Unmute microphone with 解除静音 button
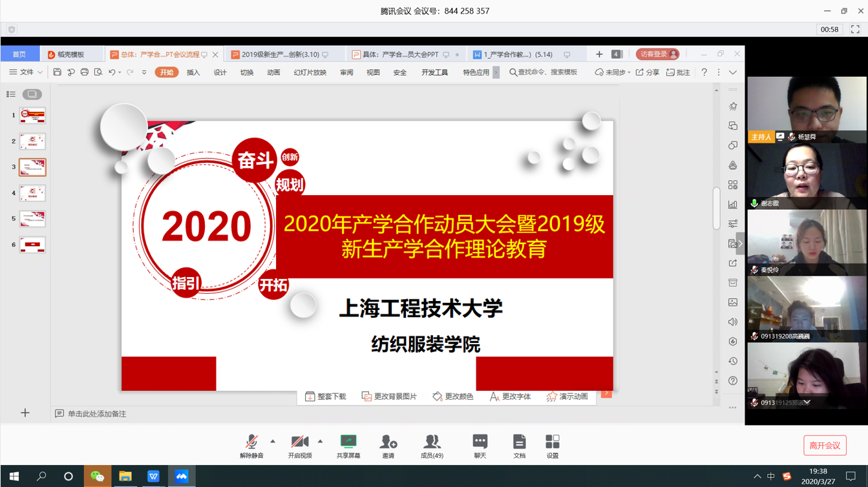 (x=251, y=445)
